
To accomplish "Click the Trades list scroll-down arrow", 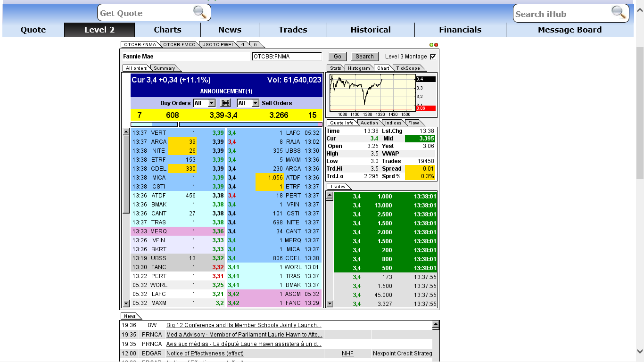I will (x=330, y=304).
